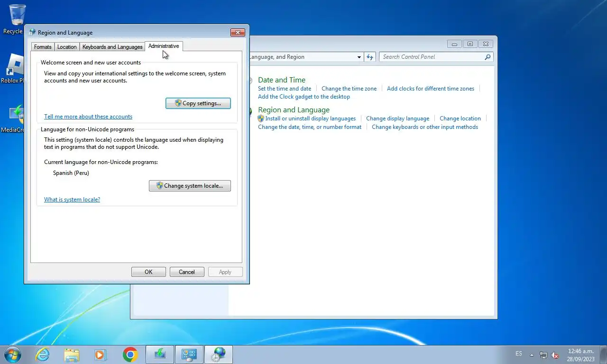This screenshot has height=364, width=607.
Task: Switch to the Location tab
Action: (67, 47)
